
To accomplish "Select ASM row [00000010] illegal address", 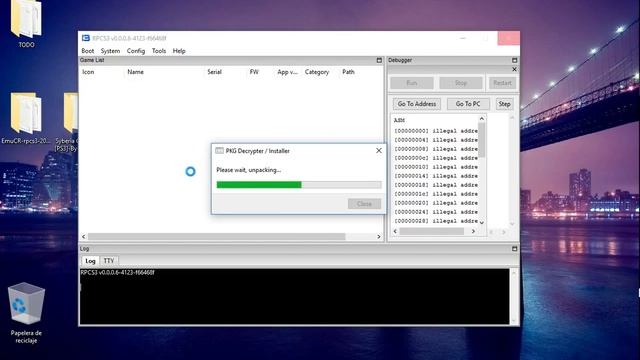I will [x=436, y=167].
